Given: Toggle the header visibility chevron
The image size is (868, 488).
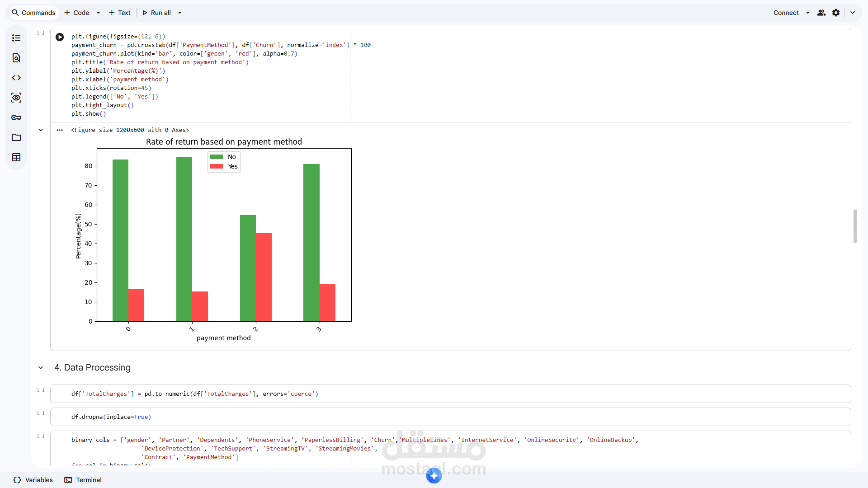Looking at the screenshot, I should 853,13.
